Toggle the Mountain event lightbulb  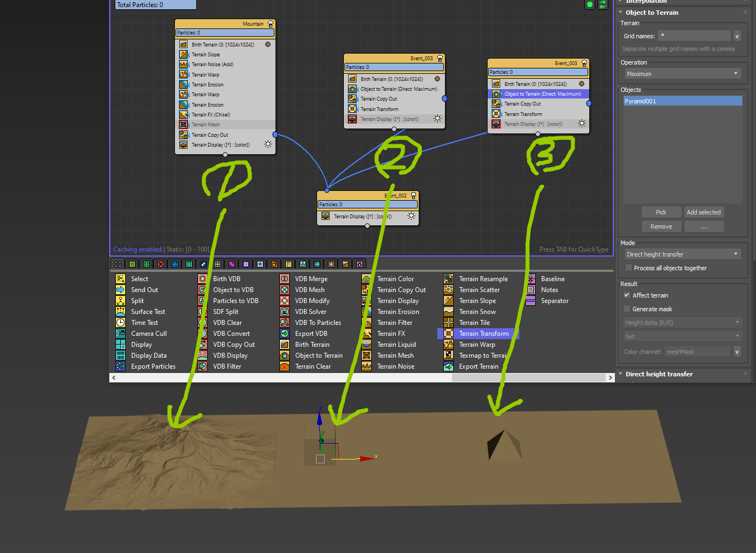pos(270,24)
